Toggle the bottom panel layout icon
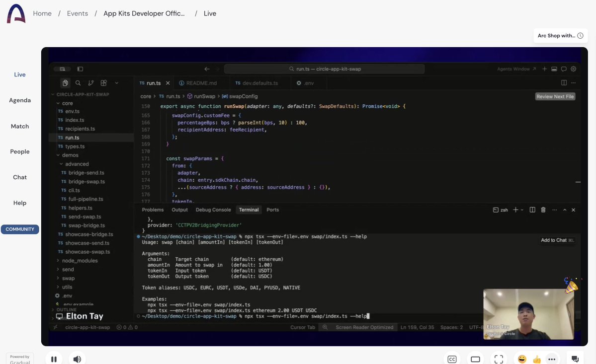596x364 pixels. coord(554,69)
